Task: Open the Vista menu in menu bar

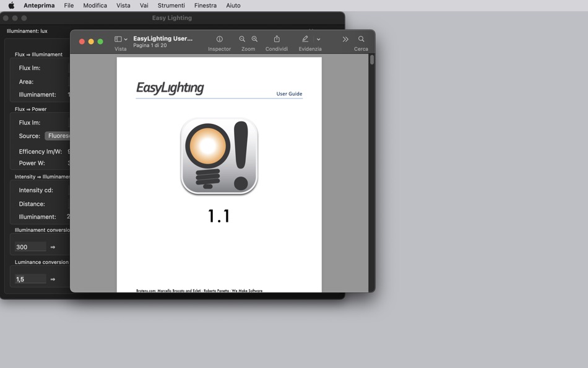Action: (x=123, y=5)
